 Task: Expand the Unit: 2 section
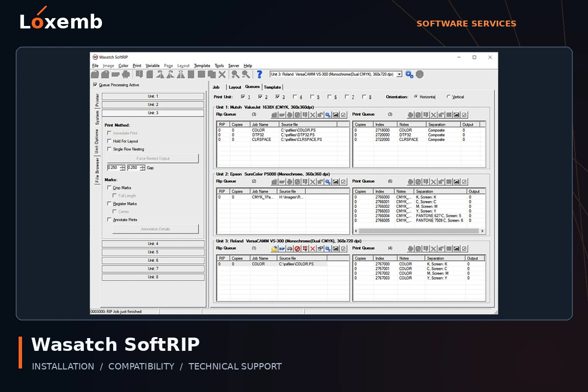[x=153, y=105]
